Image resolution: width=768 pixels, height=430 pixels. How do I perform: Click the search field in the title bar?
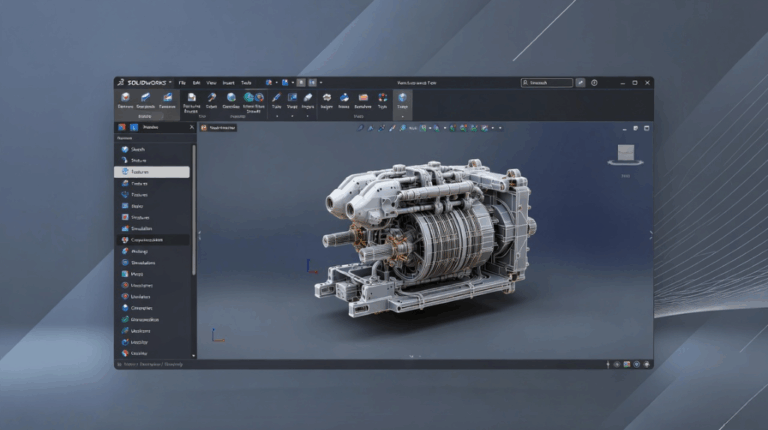coord(547,83)
